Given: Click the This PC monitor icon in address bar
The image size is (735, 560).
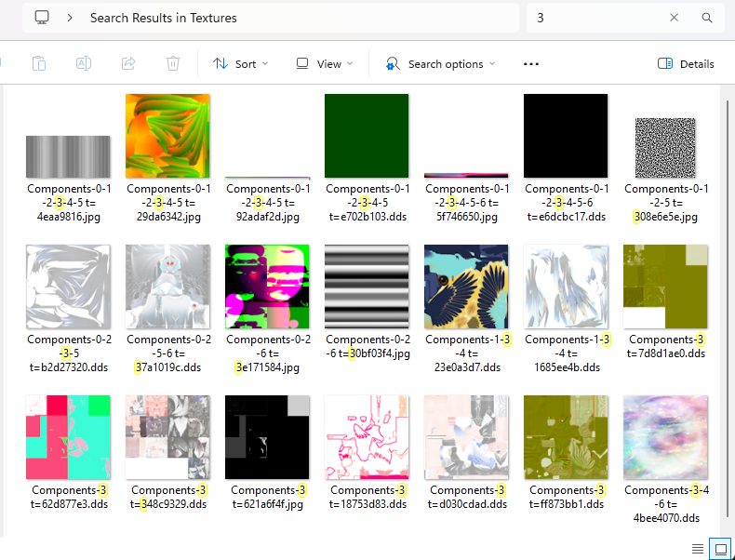Looking at the screenshot, I should (42, 18).
